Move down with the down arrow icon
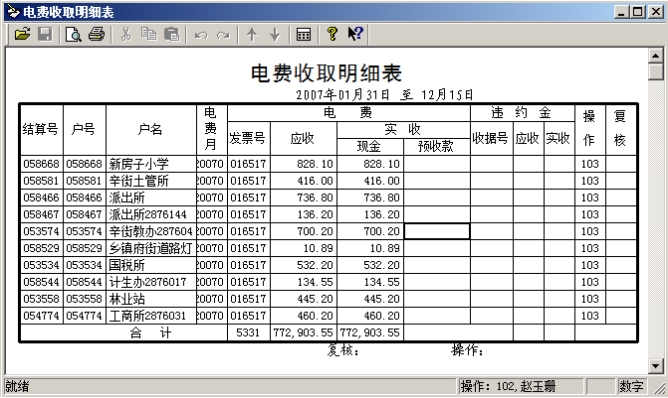The image size is (668, 398). 275,34
